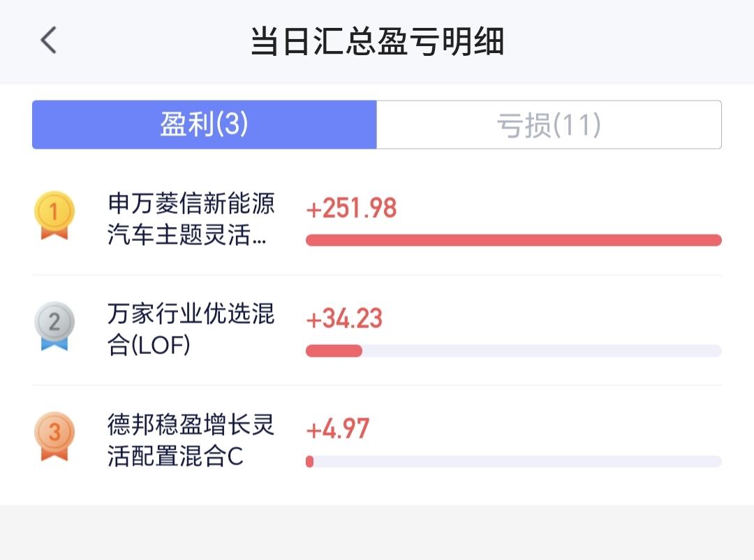Click the tiny red fill of +4.97 bar
The width and height of the screenshot is (754, 560).
coord(310,462)
